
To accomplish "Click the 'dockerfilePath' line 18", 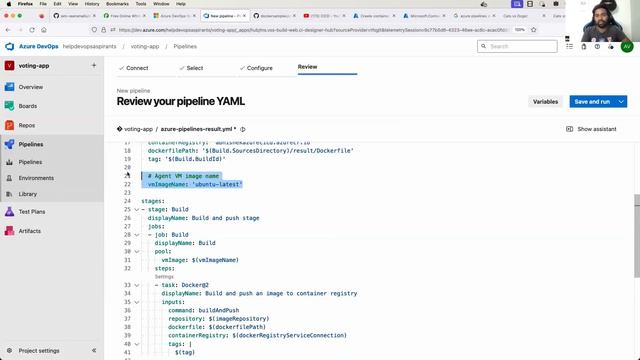I will [x=251, y=151].
